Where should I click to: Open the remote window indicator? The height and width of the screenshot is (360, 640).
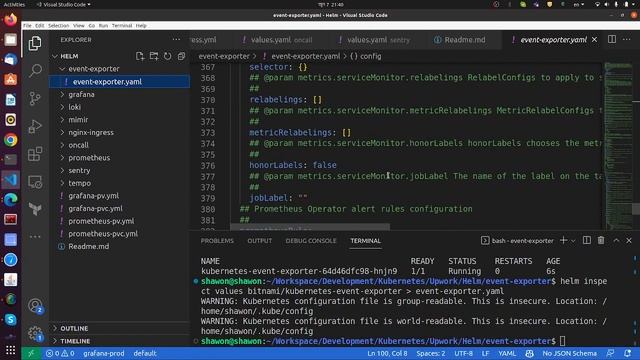[31, 353]
